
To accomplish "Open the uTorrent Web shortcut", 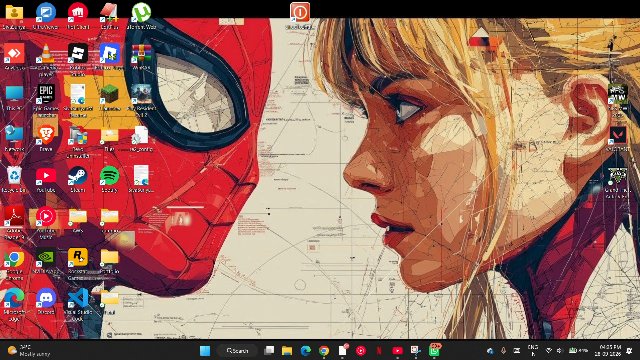I will [x=141, y=13].
